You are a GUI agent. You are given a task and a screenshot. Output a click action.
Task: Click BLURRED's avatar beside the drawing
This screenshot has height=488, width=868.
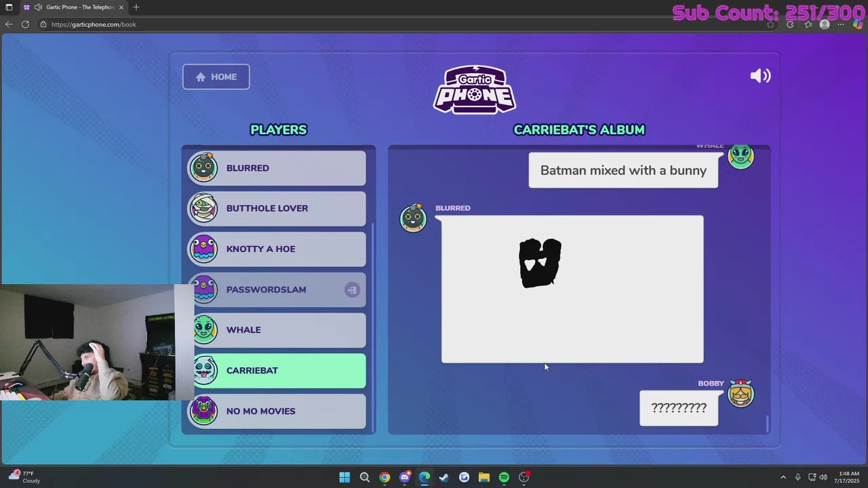pyautogui.click(x=413, y=218)
